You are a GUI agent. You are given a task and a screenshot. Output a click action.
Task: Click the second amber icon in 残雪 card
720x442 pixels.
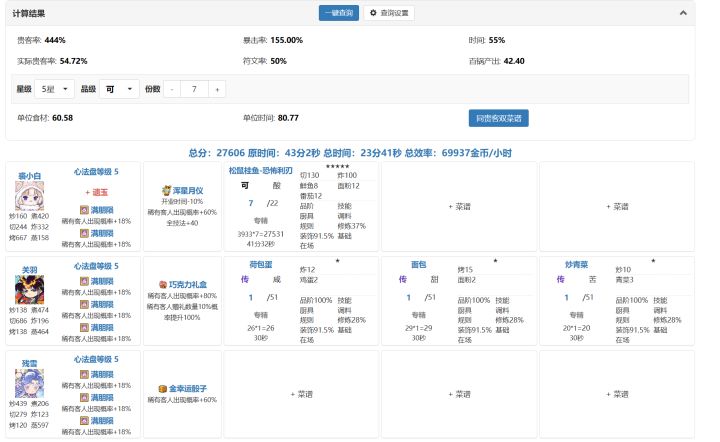pyautogui.click(x=84, y=397)
